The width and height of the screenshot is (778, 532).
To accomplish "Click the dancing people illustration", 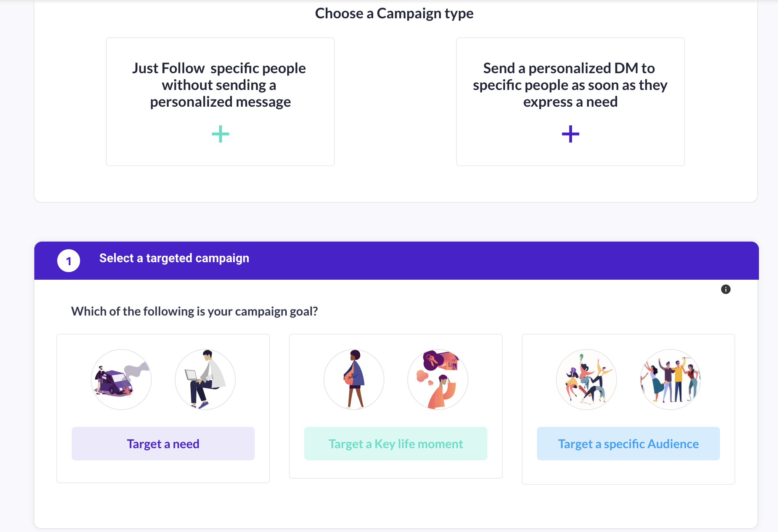I will tap(587, 380).
